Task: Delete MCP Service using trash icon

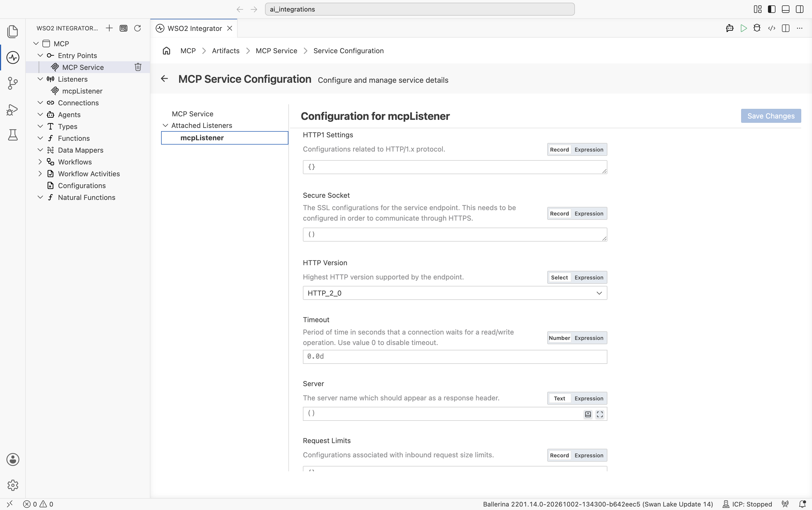Action: coord(138,67)
